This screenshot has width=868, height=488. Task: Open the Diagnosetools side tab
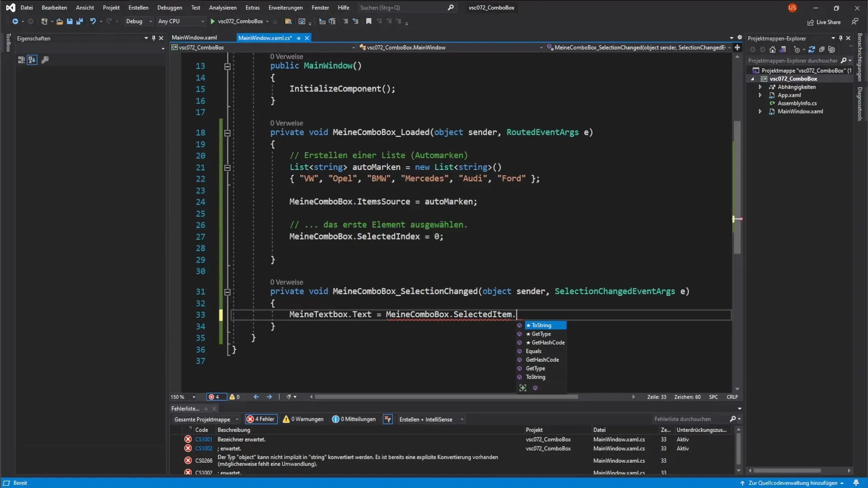(859, 104)
